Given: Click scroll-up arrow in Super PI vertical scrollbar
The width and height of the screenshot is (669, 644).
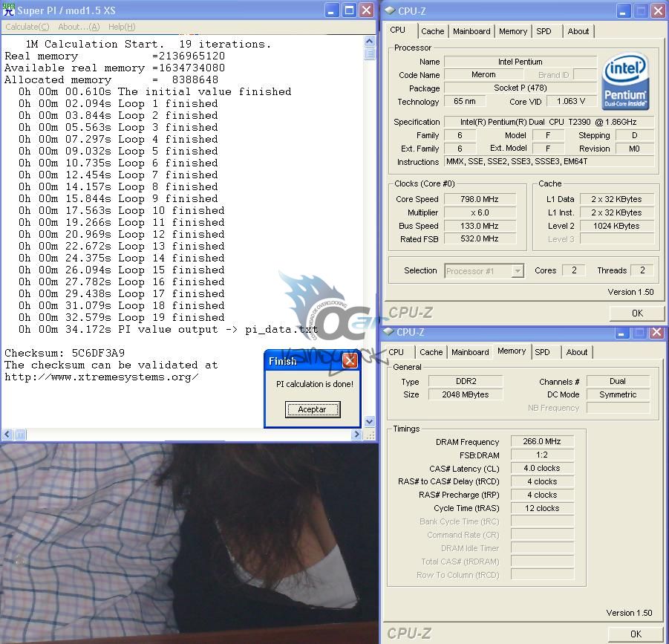Looking at the screenshot, I should [x=370, y=42].
